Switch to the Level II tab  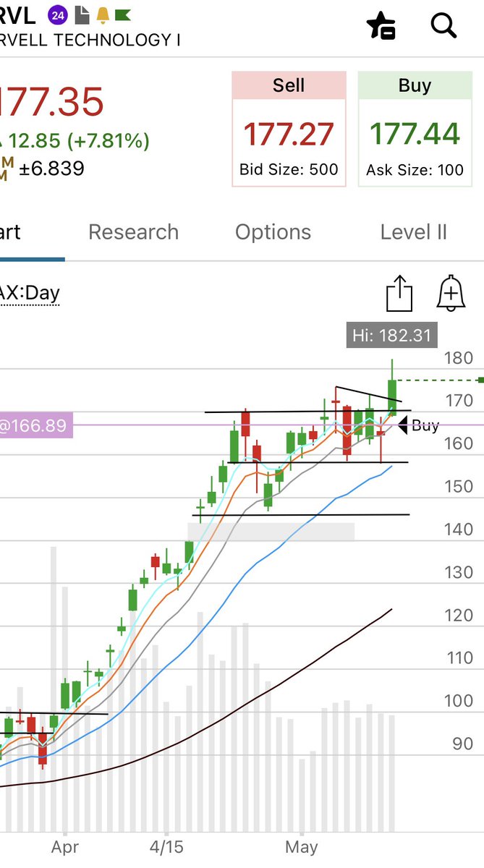[414, 232]
